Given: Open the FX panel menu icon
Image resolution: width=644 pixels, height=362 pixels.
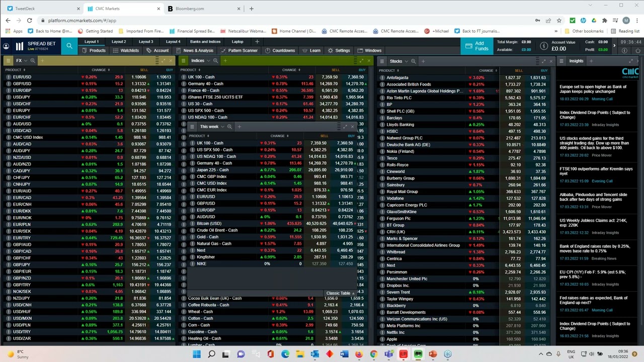Looking at the screenshot, I should coord(9,61).
